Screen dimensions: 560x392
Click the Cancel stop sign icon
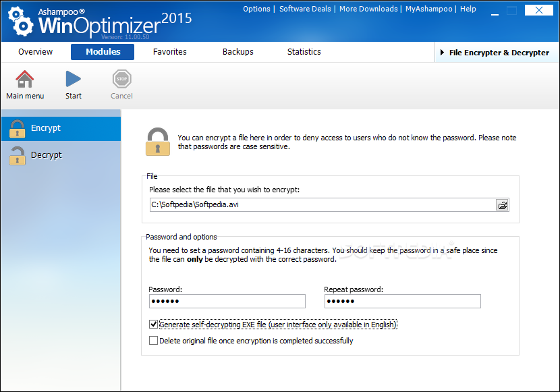pyautogui.click(x=122, y=79)
